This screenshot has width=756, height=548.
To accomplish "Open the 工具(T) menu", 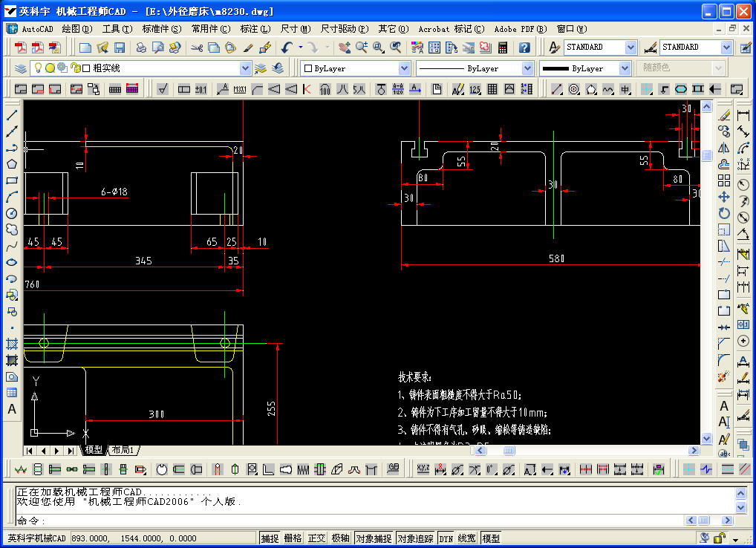I will 117,29.
